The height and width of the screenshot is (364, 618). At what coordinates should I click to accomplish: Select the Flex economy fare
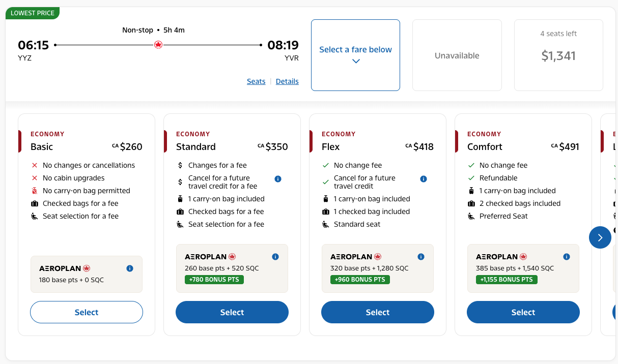point(378,312)
